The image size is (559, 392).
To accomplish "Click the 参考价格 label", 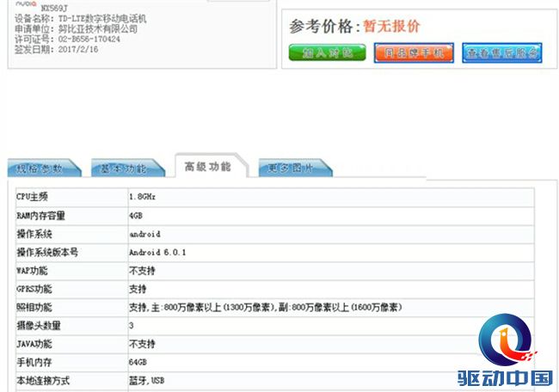I will [x=321, y=26].
